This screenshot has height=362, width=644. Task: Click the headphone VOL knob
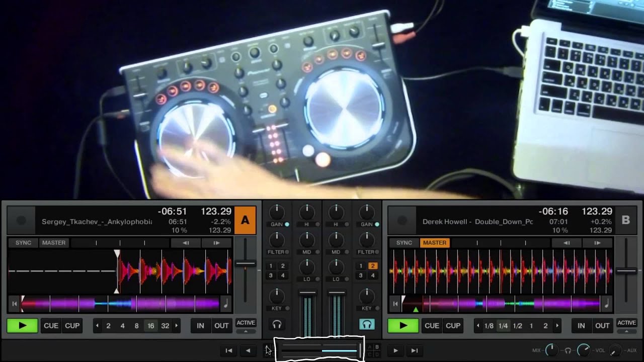pyautogui.click(x=584, y=350)
